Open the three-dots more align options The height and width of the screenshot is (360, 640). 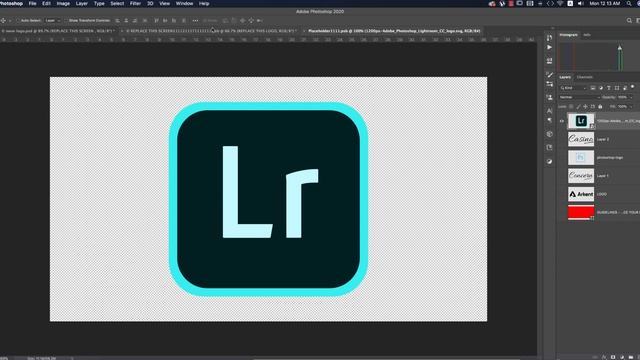195,20
